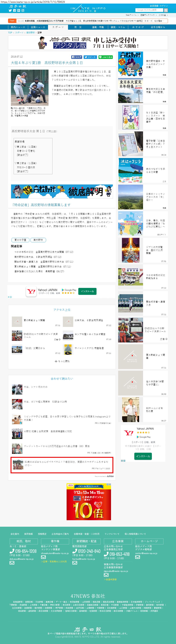Open 岩手日報から navigation tab
The height and width of the screenshot is (644, 176).
click(158, 27)
